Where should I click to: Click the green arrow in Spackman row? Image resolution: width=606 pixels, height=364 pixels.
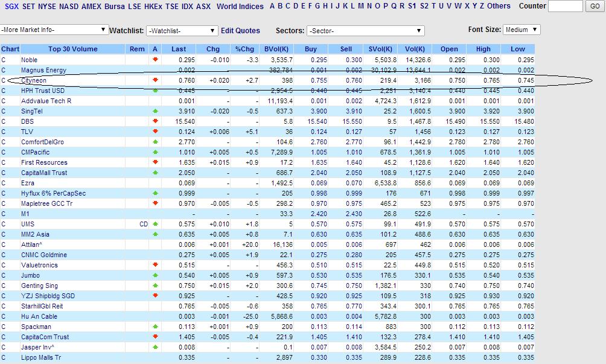coord(155,327)
